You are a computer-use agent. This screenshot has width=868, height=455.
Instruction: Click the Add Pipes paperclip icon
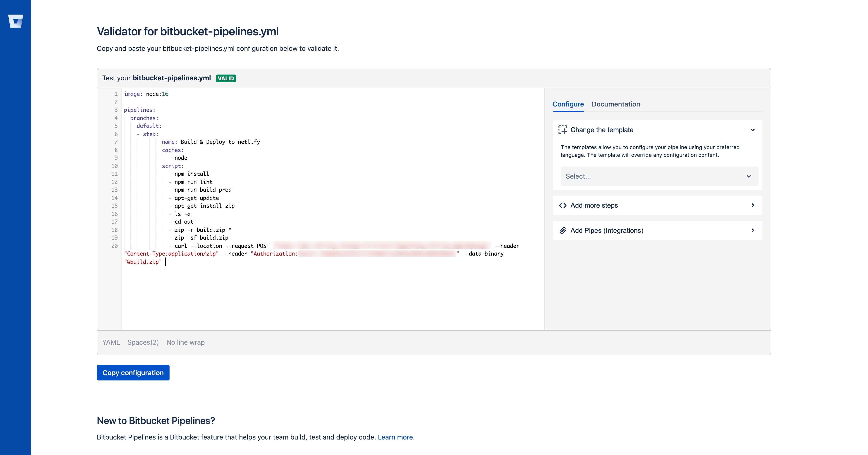tap(562, 231)
